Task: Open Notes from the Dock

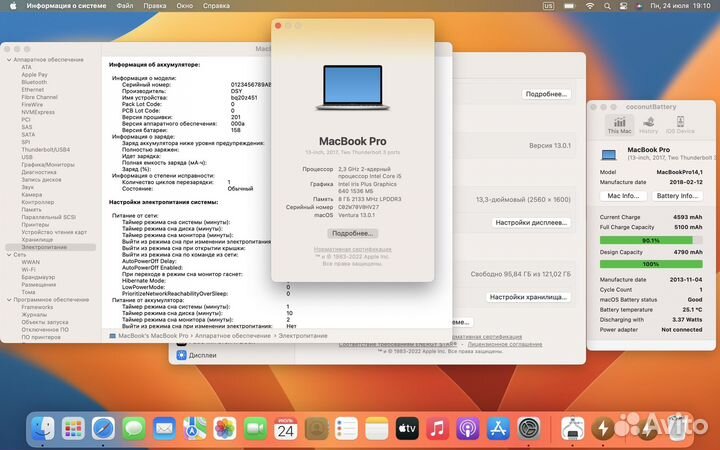Action: (x=377, y=428)
